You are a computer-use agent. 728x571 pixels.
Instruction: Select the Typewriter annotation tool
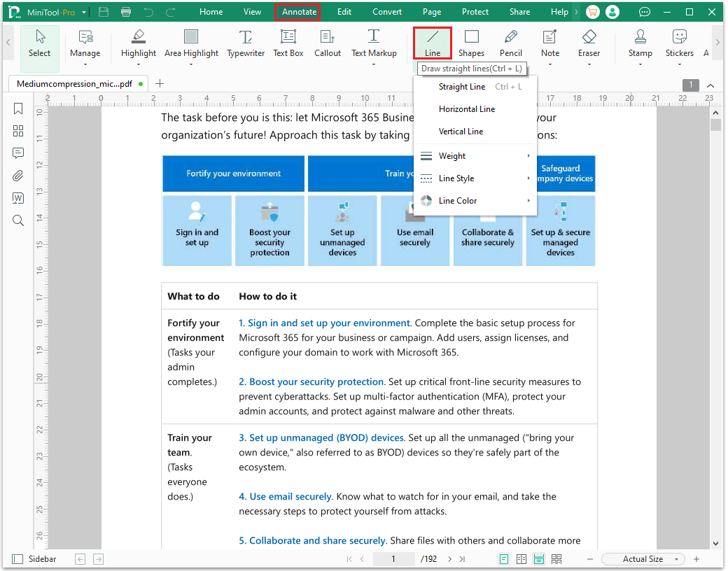pos(245,43)
